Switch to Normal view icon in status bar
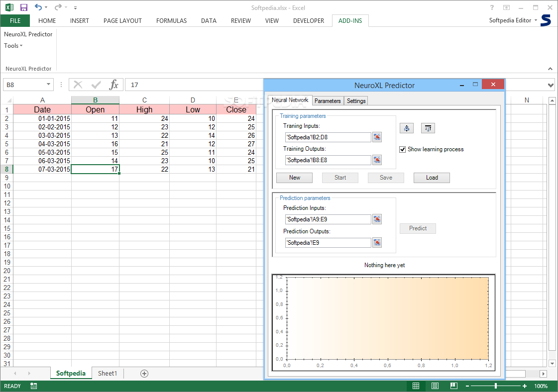 (416, 386)
